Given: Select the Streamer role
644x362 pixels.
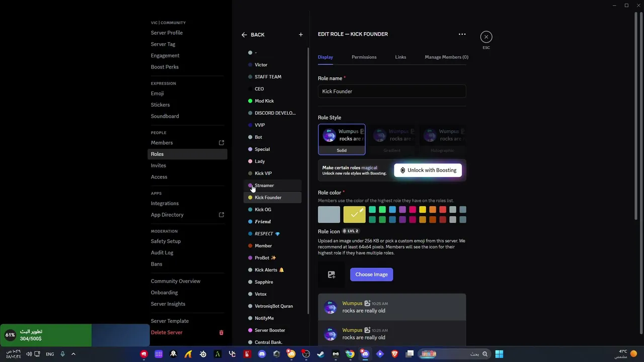Looking at the screenshot, I should tap(273, 186).
